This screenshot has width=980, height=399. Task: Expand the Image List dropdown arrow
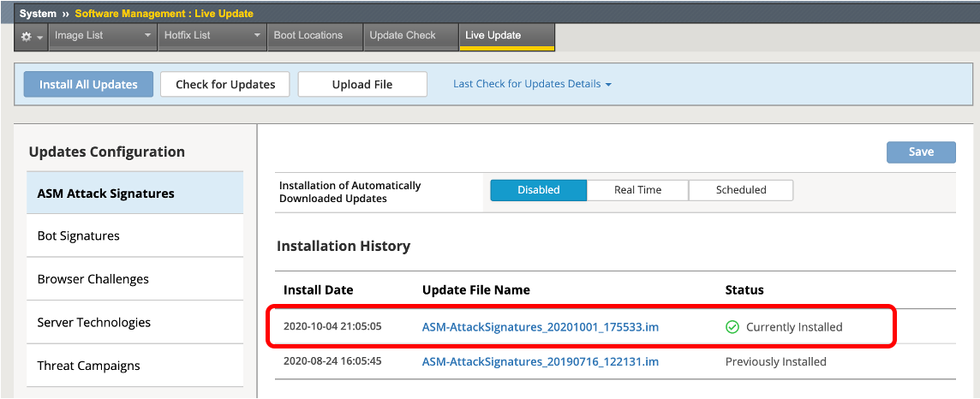(147, 36)
